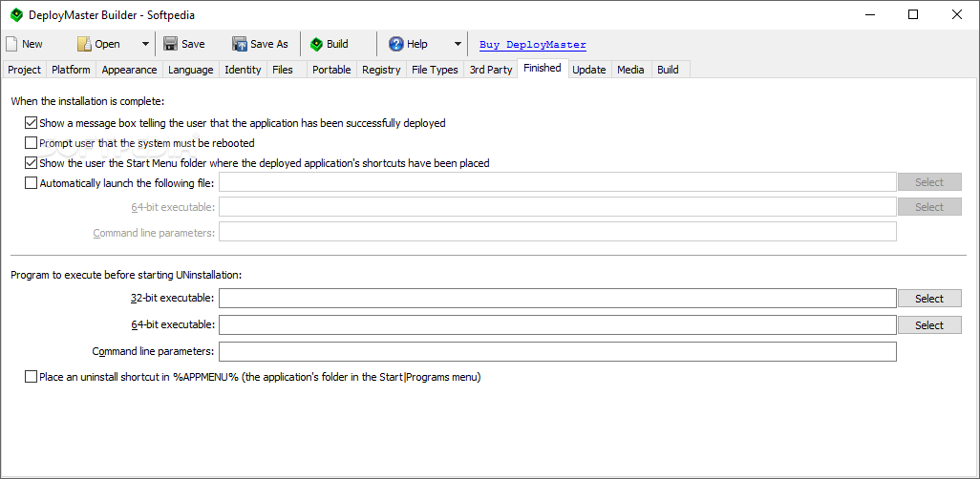Switch to the Project tab
Screen dimensions: 980x479
coord(25,70)
